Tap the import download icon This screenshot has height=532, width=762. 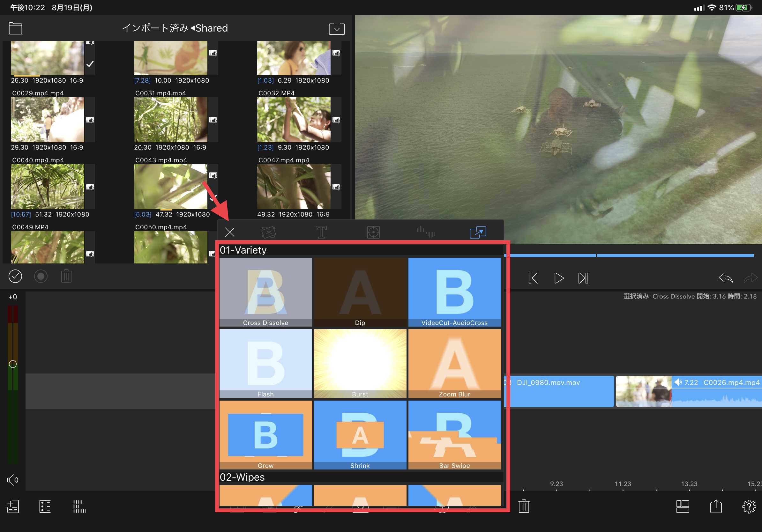tap(337, 28)
